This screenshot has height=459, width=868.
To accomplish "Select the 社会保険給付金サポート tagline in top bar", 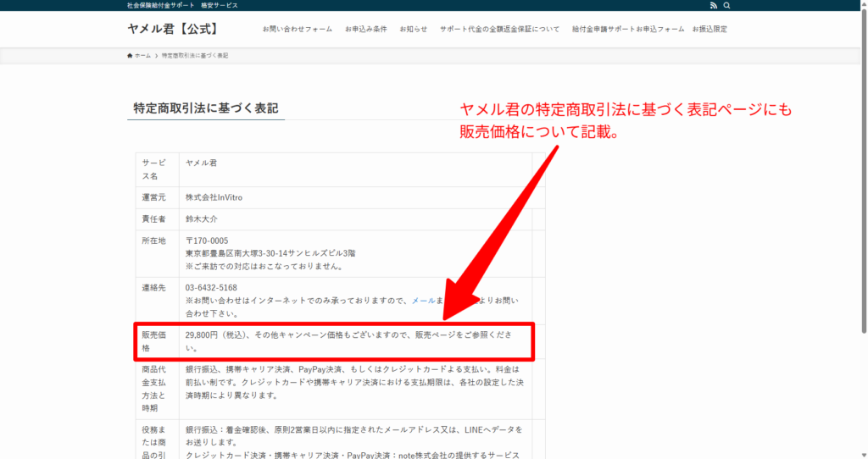I will (160, 6).
